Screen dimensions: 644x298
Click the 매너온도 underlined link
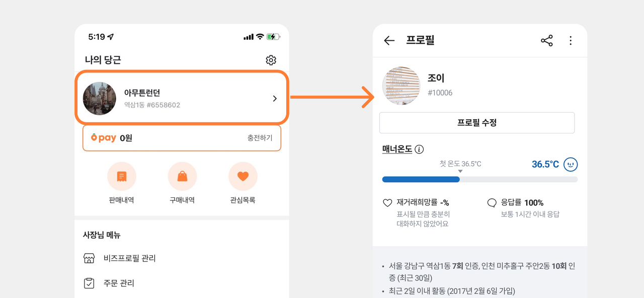(x=397, y=149)
